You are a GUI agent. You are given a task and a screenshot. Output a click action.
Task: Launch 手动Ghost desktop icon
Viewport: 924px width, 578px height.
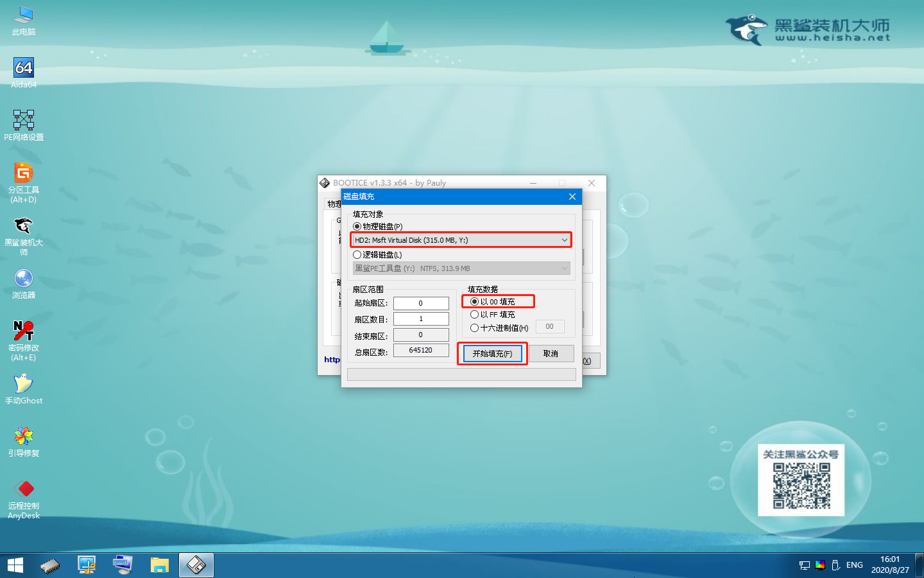[x=24, y=389]
